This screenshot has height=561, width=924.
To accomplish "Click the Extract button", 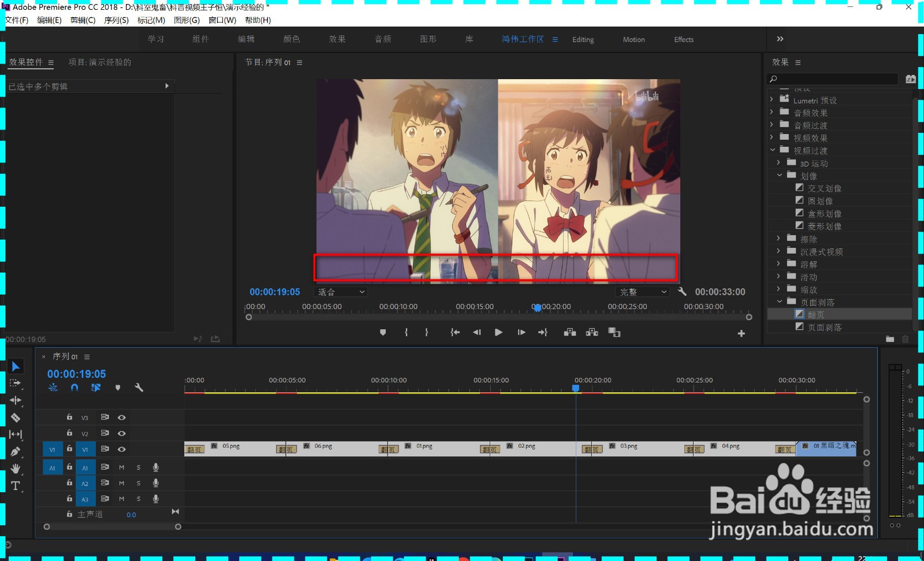I will point(592,332).
